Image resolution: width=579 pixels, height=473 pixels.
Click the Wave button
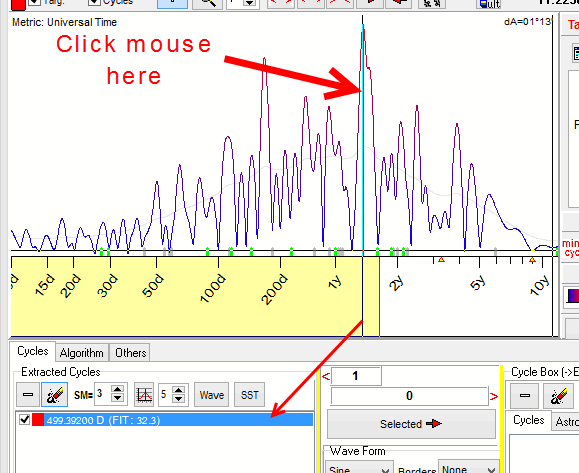pos(212,395)
